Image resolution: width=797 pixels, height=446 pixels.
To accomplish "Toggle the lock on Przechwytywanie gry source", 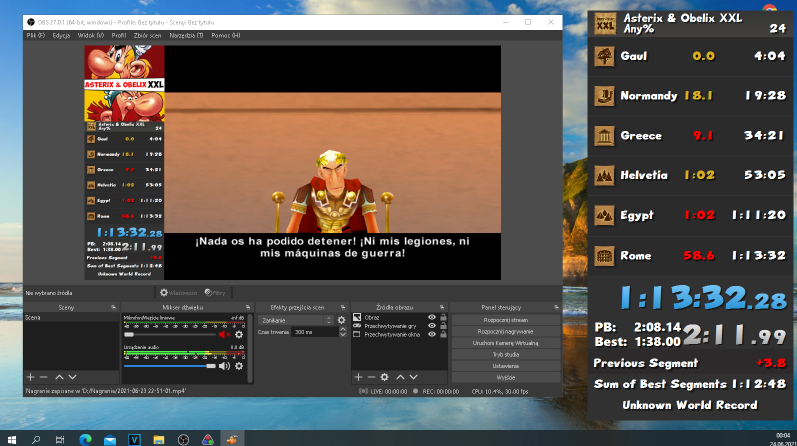I will [443, 326].
